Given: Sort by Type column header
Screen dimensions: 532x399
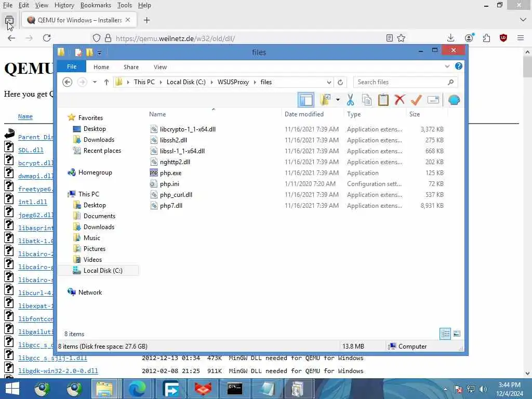Looking at the screenshot, I should point(353,114).
